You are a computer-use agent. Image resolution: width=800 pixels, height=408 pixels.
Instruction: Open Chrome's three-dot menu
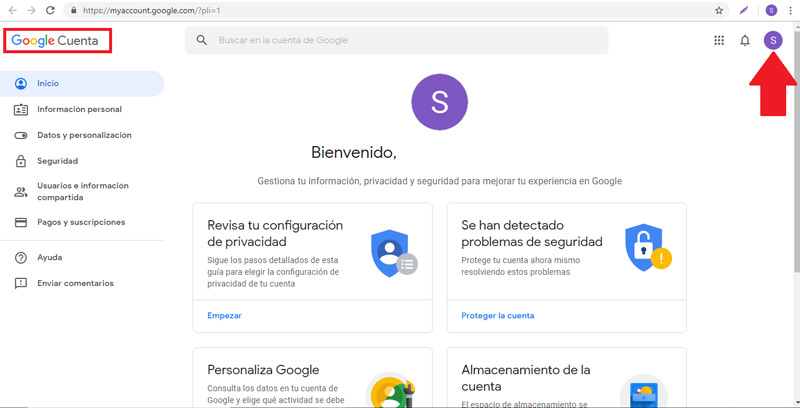tap(790, 10)
